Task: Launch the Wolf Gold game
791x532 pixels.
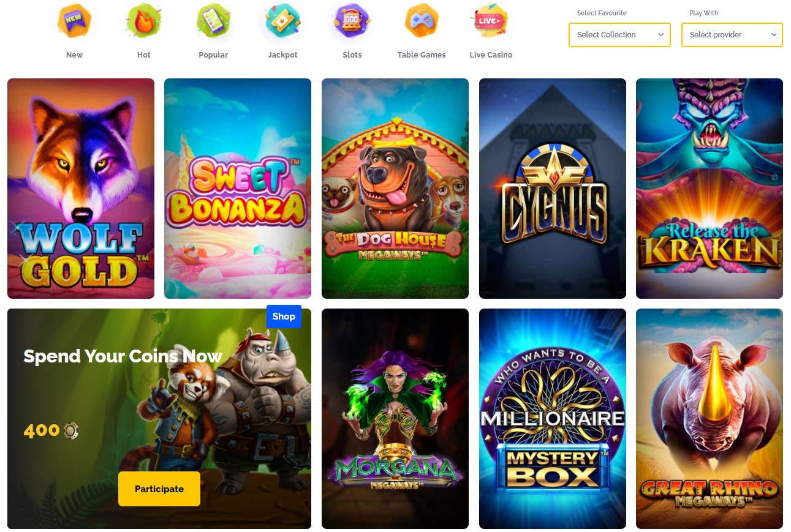Action: (x=81, y=189)
